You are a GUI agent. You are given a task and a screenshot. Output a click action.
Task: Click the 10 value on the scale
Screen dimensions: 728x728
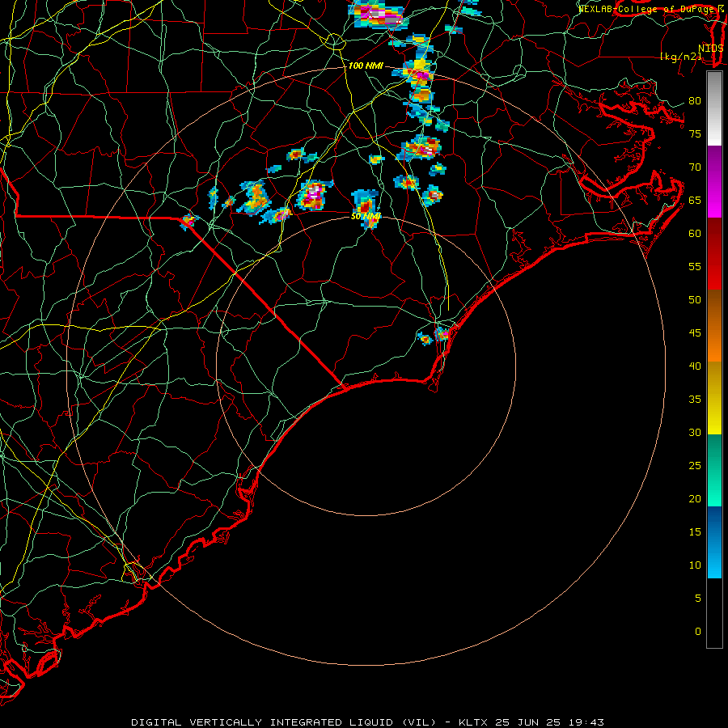(x=695, y=565)
